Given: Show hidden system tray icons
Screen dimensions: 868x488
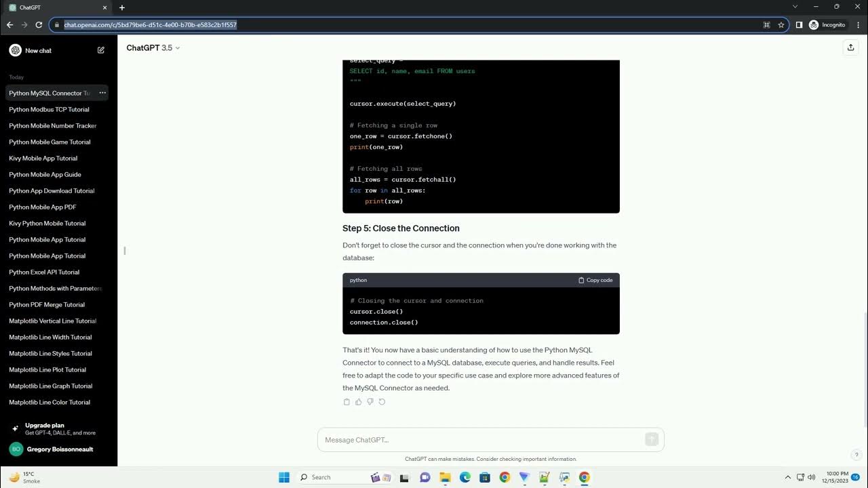Looking at the screenshot, I should 787,477.
